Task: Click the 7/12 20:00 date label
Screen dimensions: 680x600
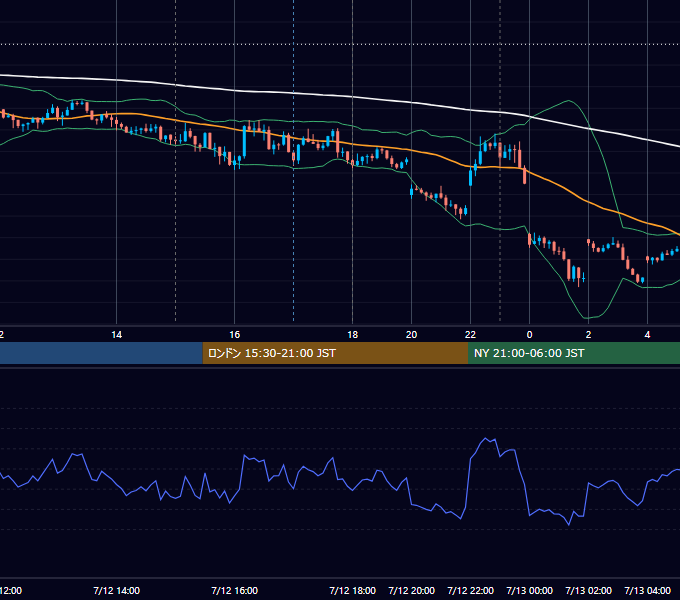Action: click(x=412, y=590)
